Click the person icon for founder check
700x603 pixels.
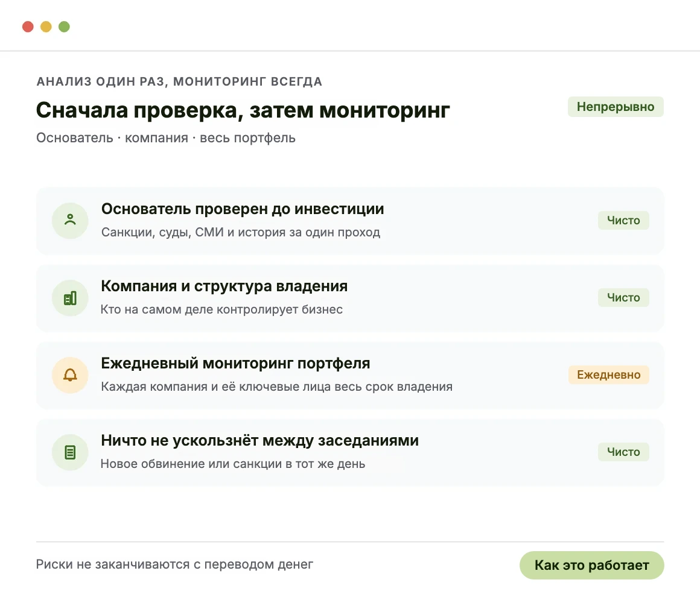(x=70, y=220)
